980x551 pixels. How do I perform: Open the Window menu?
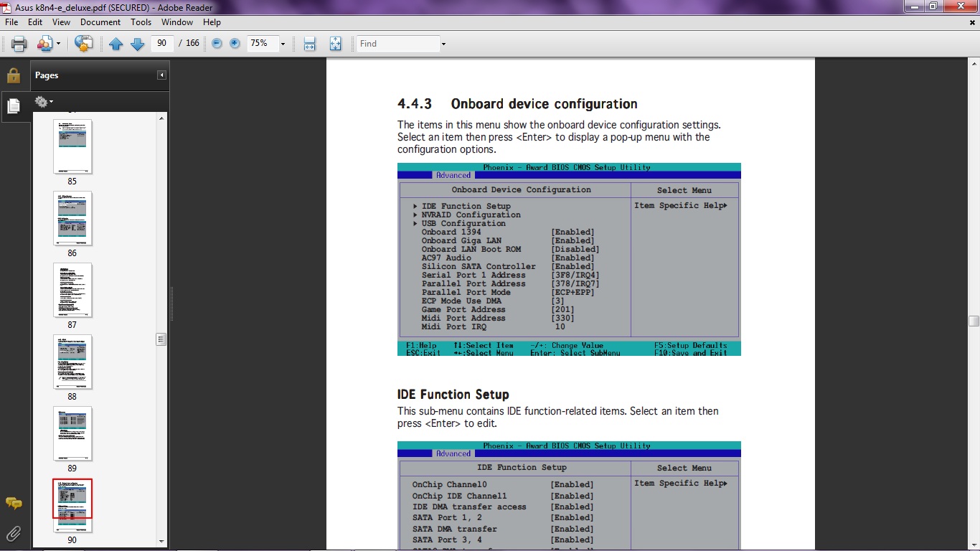[177, 22]
